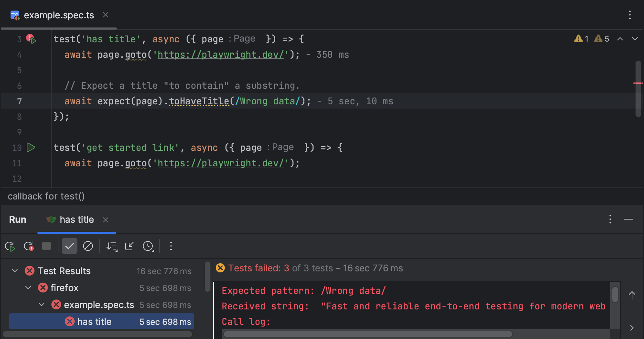Open the https://playwright.dev/ link on line 4
Viewport: 644px width, 339px height.
pyautogui.click(x=221, y=54)
